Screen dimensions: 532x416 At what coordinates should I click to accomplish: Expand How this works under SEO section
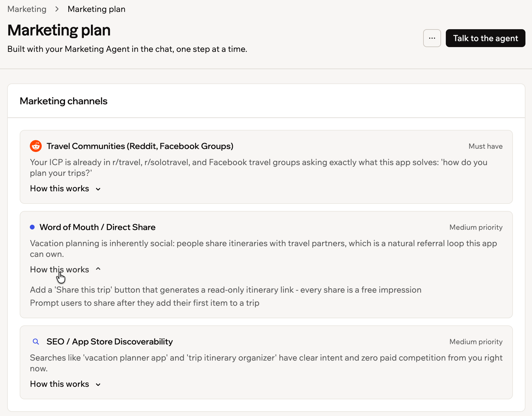pos(66,384)
